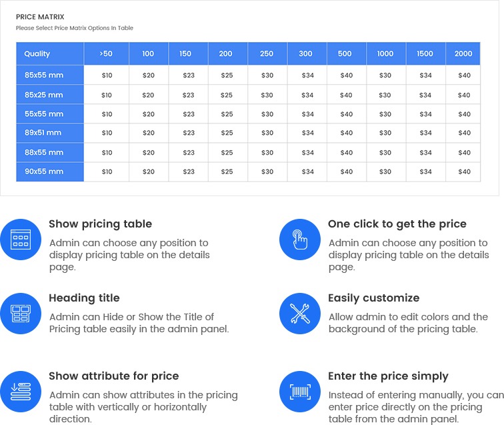Viewport: 504px width, 425px height.
Task: Click the Heading title grid icon
Action: (21, 313)
